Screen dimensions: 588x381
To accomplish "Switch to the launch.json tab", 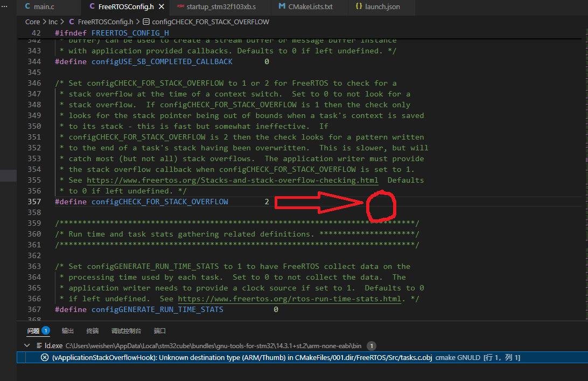I will (x=377, y=7).
